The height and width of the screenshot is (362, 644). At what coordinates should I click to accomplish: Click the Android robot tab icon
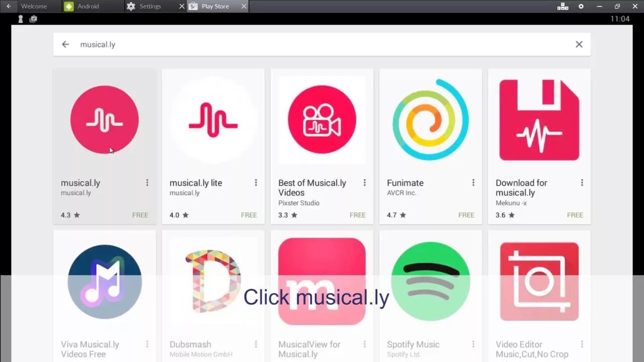69,7
